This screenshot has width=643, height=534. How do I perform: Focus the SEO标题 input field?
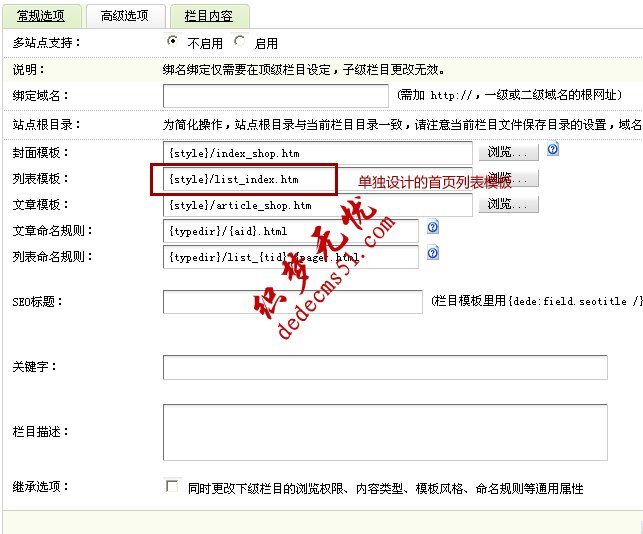(293, 302)
